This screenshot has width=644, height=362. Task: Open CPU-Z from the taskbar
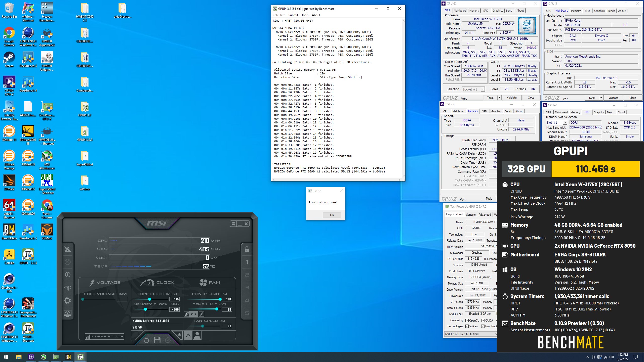tap(31, 357)
